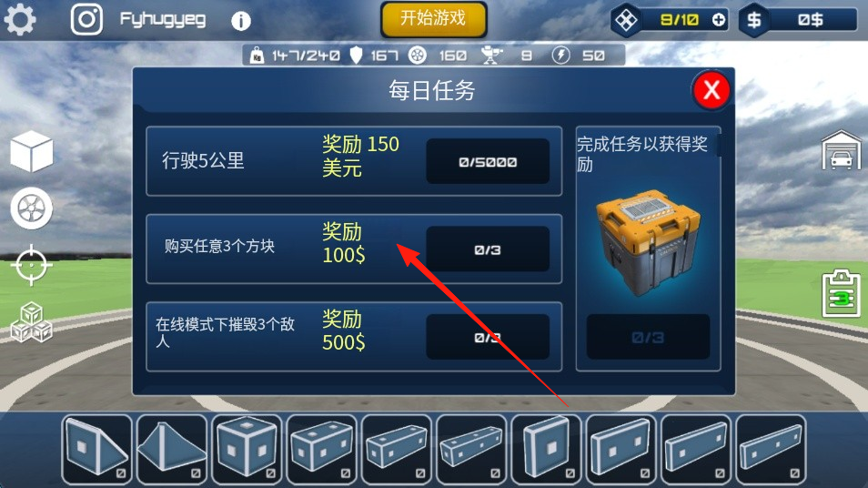Screen dimensions: 868x488
Task: Tap the info icon beside Fyhugyeg
Action: point(241,21)
